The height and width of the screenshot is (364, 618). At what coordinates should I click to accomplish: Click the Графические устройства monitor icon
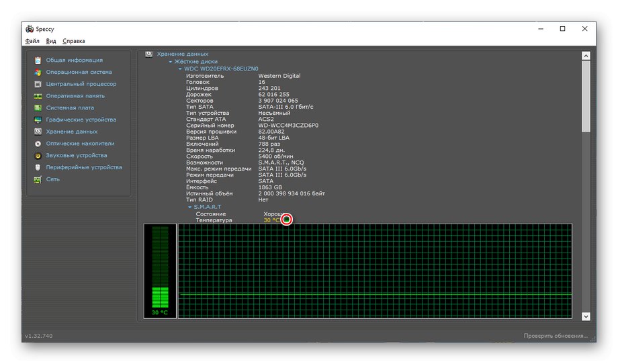pyautogui.click(x=38, y=120)
